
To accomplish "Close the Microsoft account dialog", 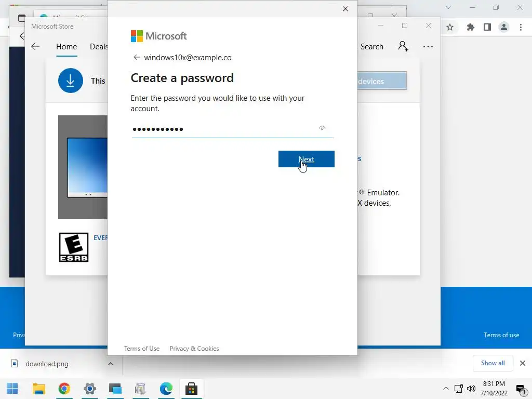I will pyautogui.click(x=345, y=9).
